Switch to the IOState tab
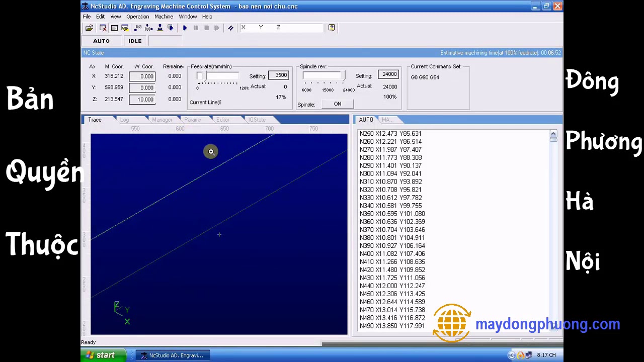 (257, 120)
